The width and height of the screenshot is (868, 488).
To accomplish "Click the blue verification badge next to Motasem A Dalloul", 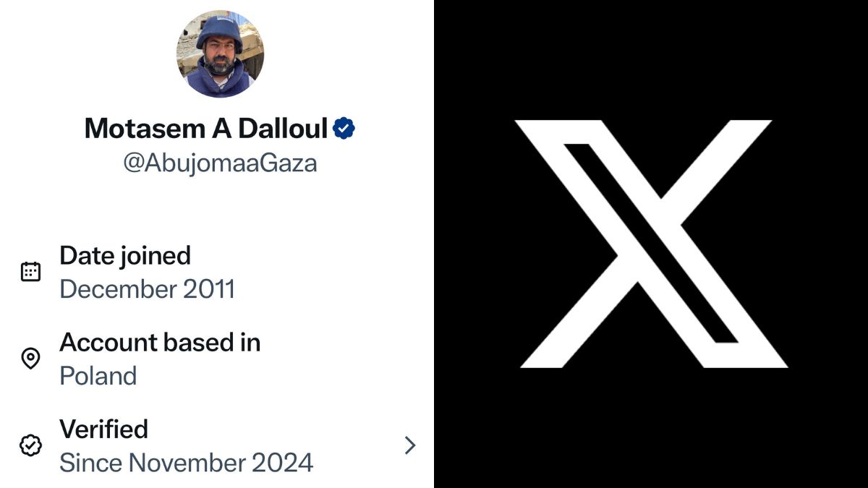I will point(343,127).
